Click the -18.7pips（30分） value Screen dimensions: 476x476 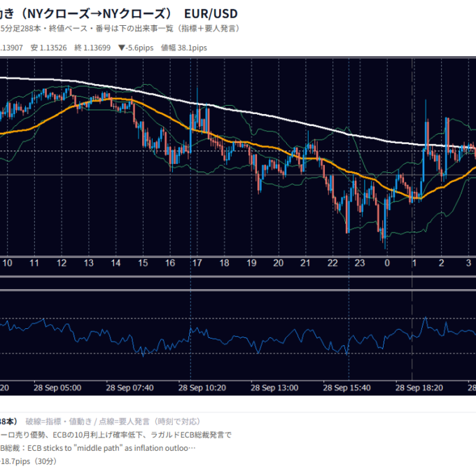point(29,461)
